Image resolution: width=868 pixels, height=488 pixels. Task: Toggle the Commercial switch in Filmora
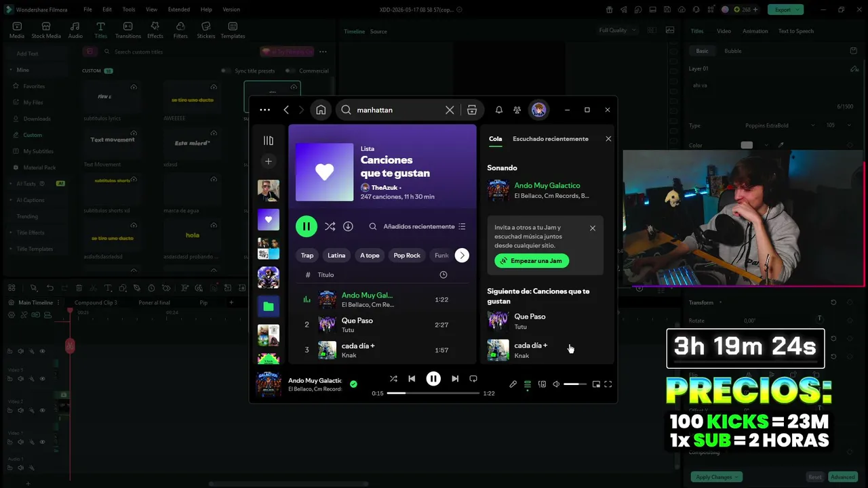(290, 70)
